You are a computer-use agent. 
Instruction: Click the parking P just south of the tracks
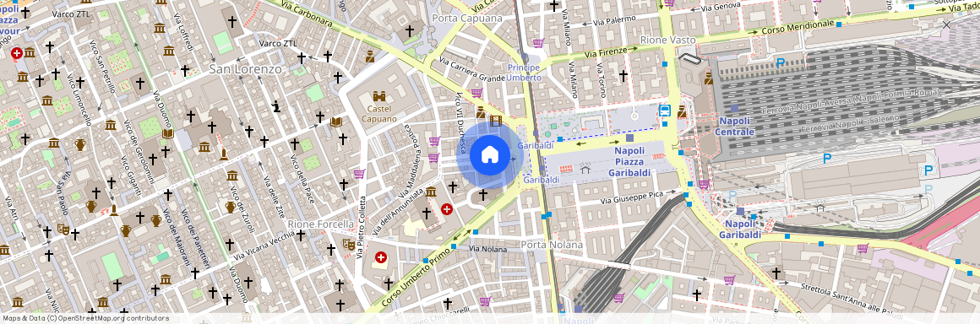point(827,159)
